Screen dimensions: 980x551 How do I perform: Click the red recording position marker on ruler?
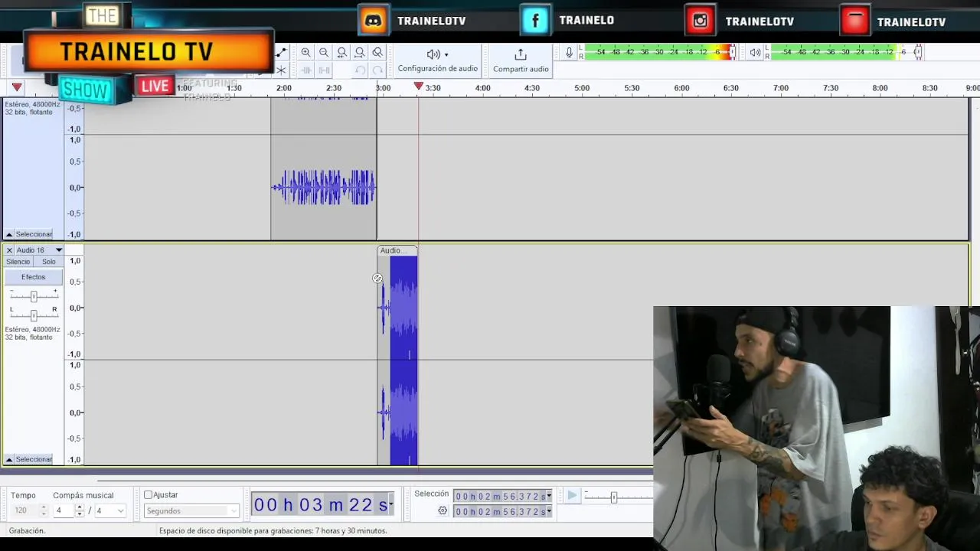[418, 86]
